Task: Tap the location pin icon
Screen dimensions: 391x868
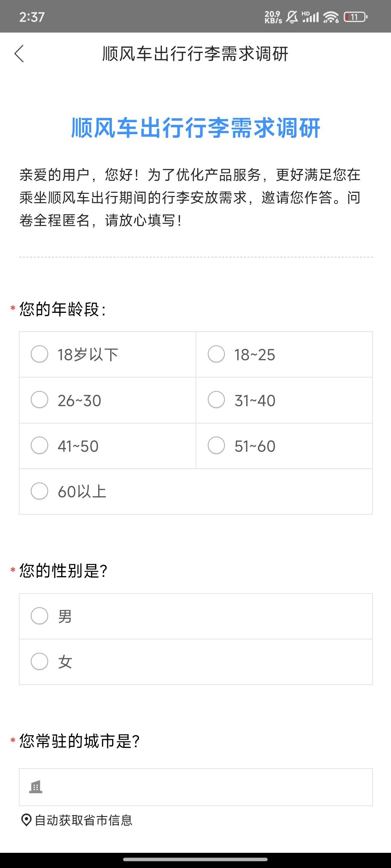Action: (x=26, y=820)
